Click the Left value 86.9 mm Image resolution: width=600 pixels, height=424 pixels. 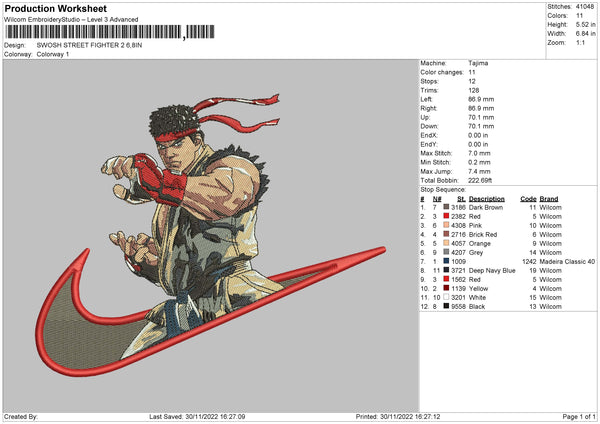point(481,99)
